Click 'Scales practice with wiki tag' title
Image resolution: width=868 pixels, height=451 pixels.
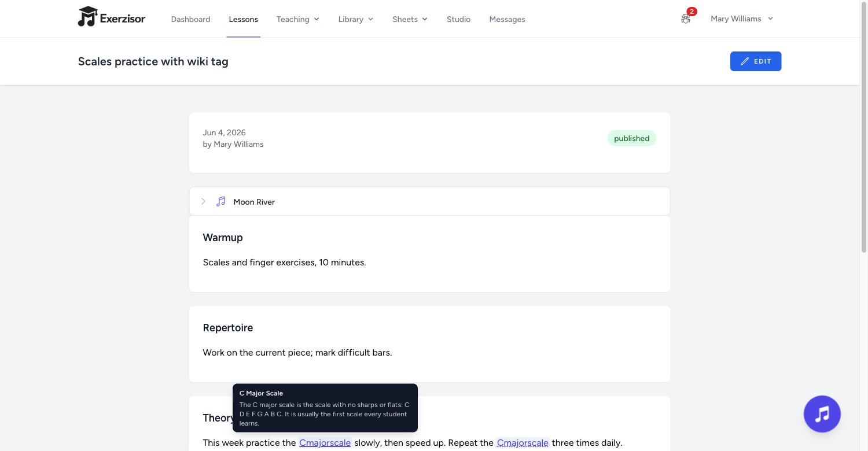click(x=153, y=61)
